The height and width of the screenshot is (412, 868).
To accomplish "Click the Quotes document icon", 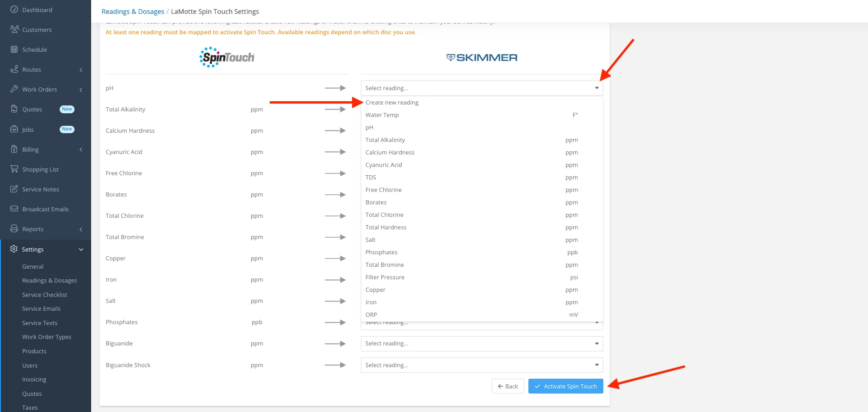I will [x=14, y=109].
